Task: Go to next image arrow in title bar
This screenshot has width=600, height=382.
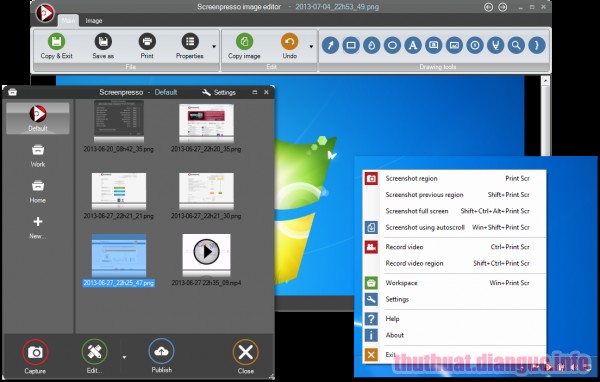Action: click(502, 7)
